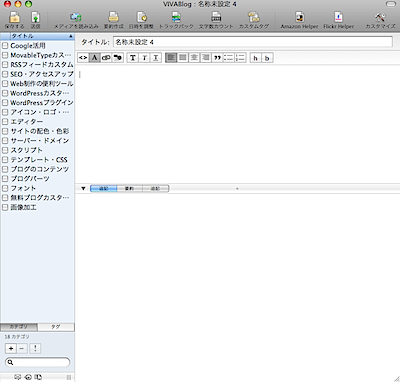This screenshot has width=400, height=382.
Task: Click the 送信 send toolbar icon
Action: (35, 20)
